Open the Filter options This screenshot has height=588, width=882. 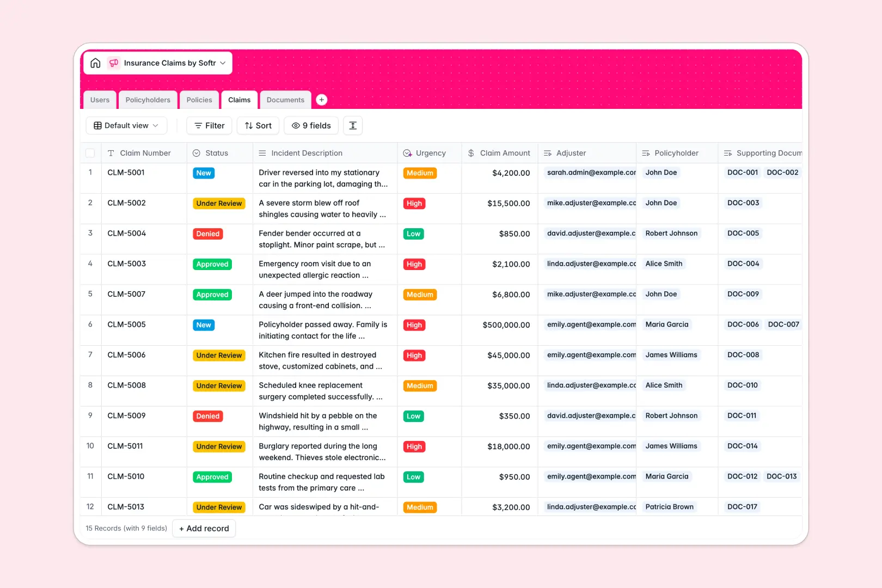pyautogui.click(x=209, y=125)
